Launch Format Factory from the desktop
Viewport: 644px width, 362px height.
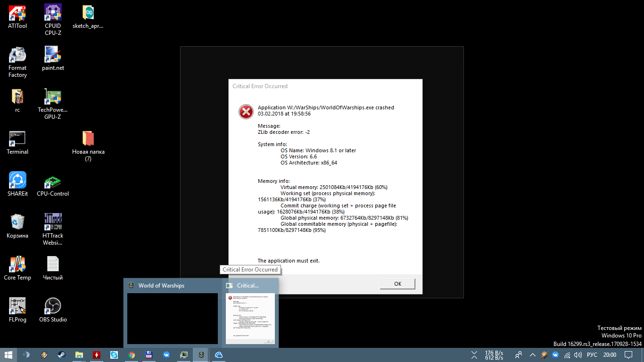[17, 62]
